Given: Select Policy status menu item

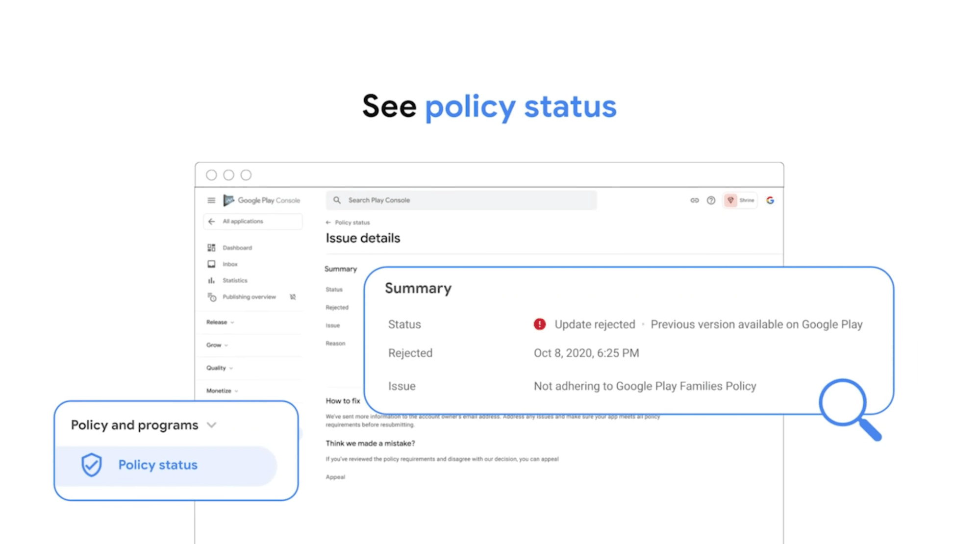Looking at the screenshot, I should point(167,466).
